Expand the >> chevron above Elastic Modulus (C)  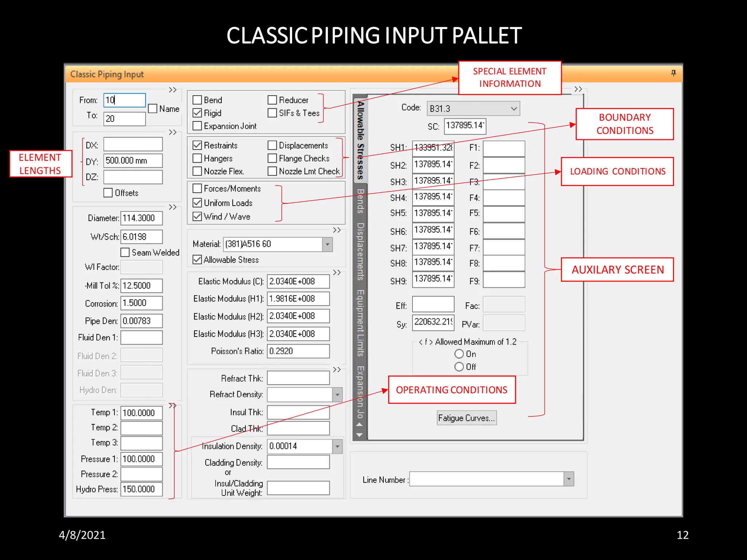pos(337,272)
